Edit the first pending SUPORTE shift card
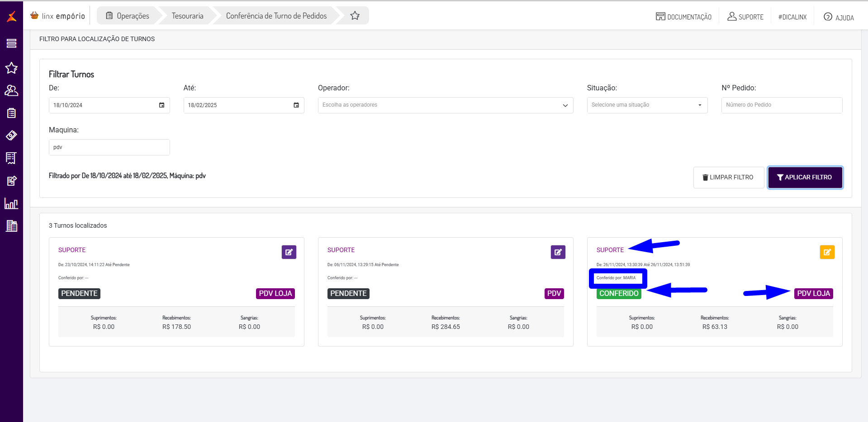 coord(289,252)
